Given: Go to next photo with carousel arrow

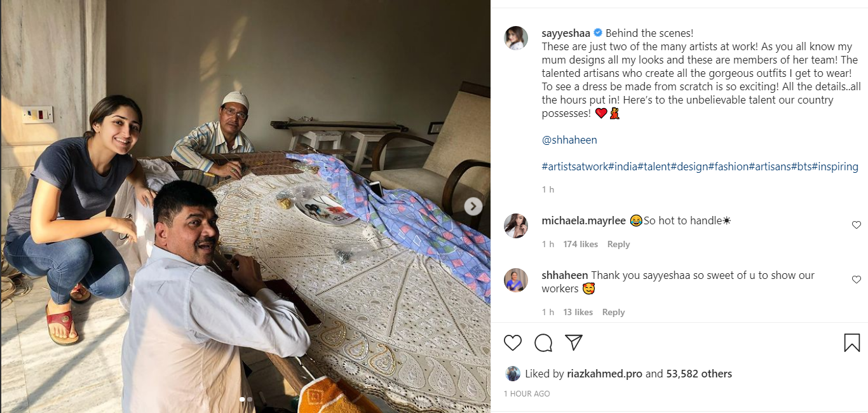Looking at the screenshot, I should pos(473,207).
